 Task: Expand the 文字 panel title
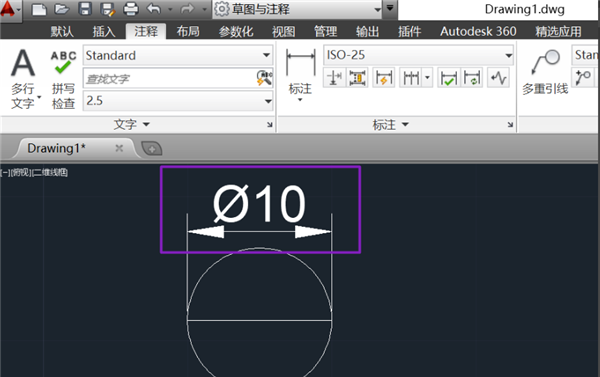[x=131, y=124]
